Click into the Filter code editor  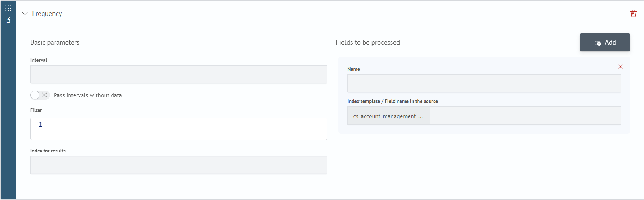[x=179, y=129]
